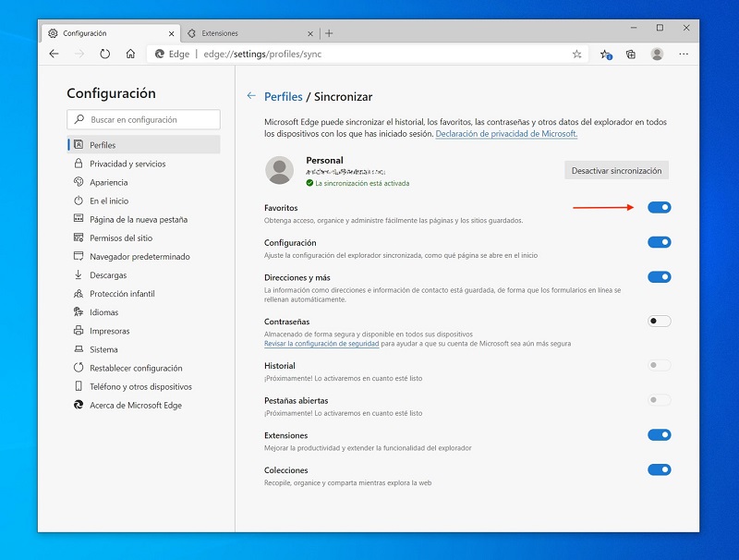Reload the page with the refresh icon
The width and height of the screenshot is (739, 560).
(104, 54)
